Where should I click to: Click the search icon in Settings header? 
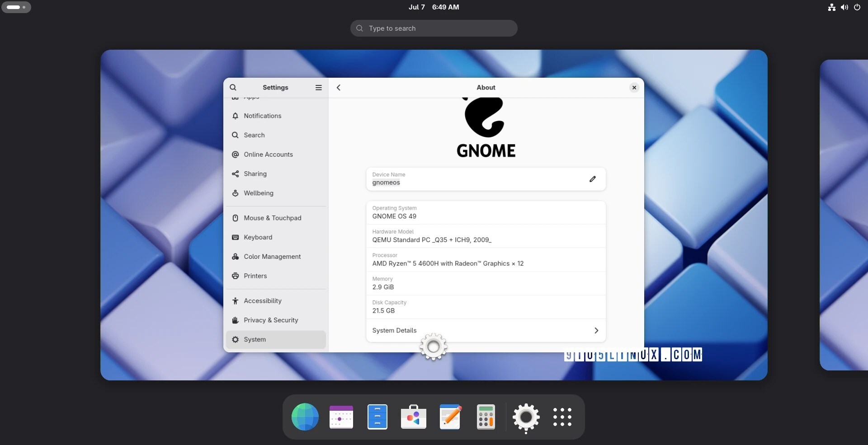coord(233,88)
